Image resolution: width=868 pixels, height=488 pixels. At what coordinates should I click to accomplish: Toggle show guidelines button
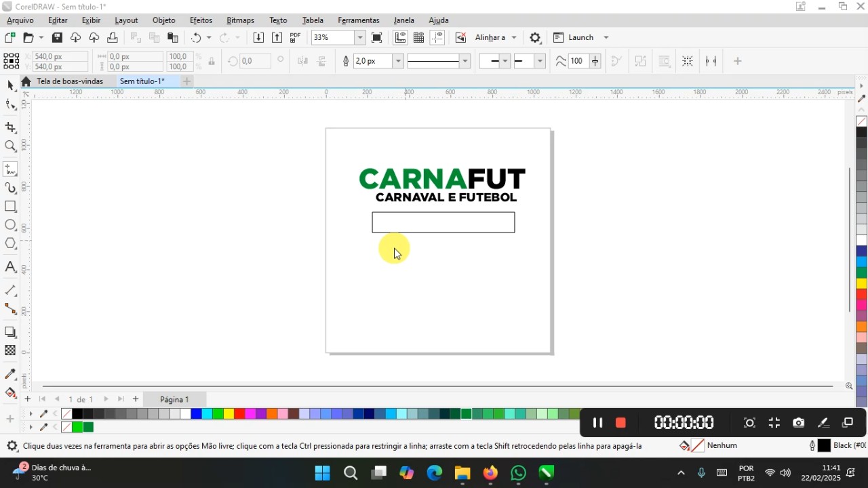tap(437, 38)
